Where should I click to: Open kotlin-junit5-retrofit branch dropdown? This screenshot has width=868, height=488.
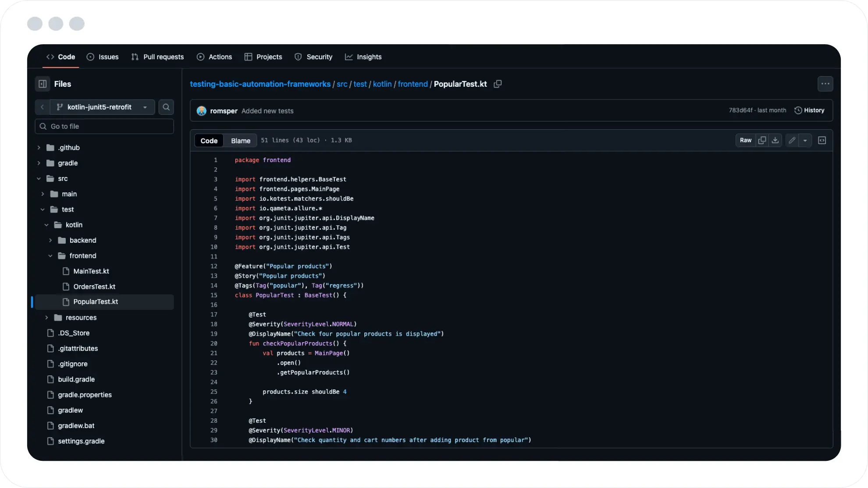coord(102,107)
